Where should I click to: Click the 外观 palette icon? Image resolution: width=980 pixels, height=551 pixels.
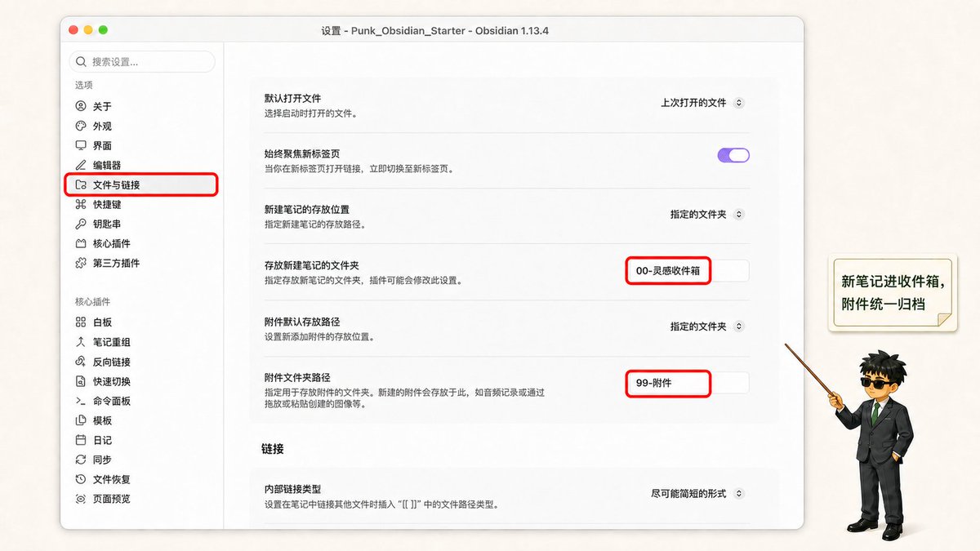coord(80,126)
